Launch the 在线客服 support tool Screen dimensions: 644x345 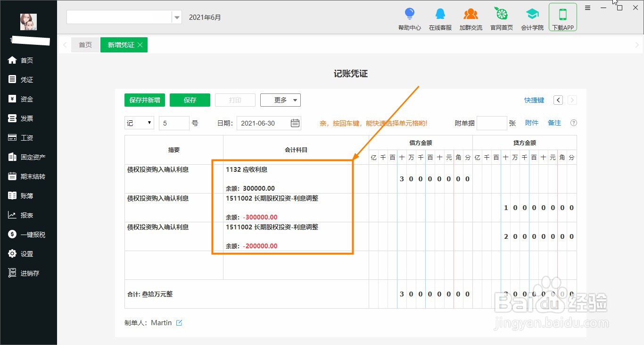point(440,18)
